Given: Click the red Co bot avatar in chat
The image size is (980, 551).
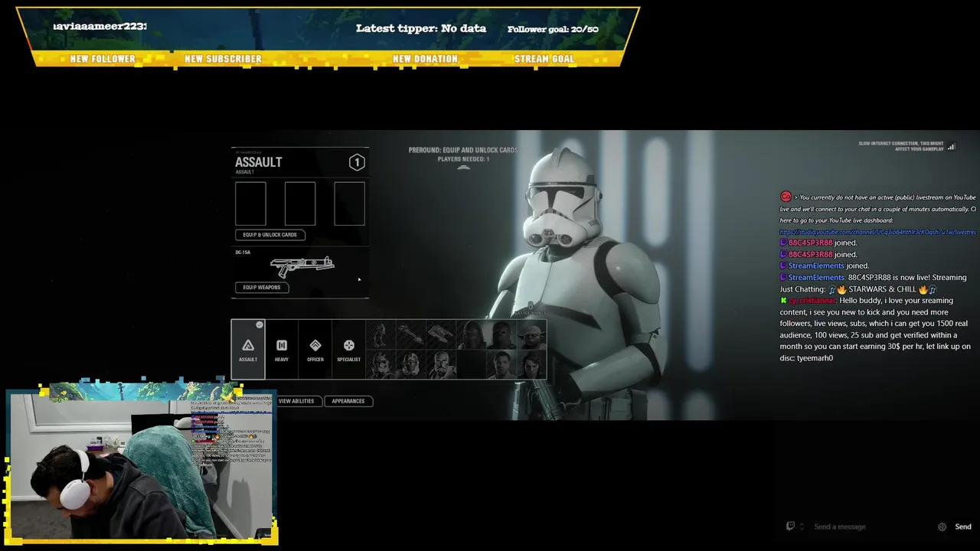Looking at the screenshot, I should coord(786,197).
